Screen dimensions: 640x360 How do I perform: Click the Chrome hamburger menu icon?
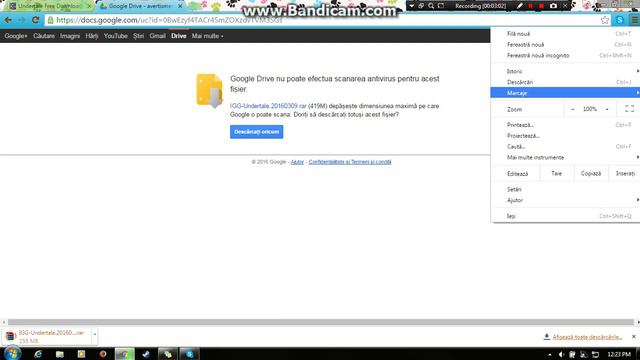pos(634,20)
